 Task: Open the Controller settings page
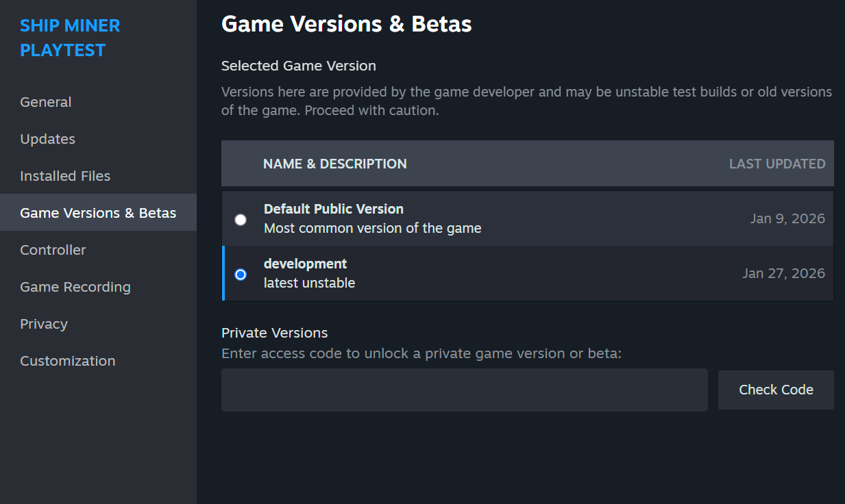coord(53,250)
